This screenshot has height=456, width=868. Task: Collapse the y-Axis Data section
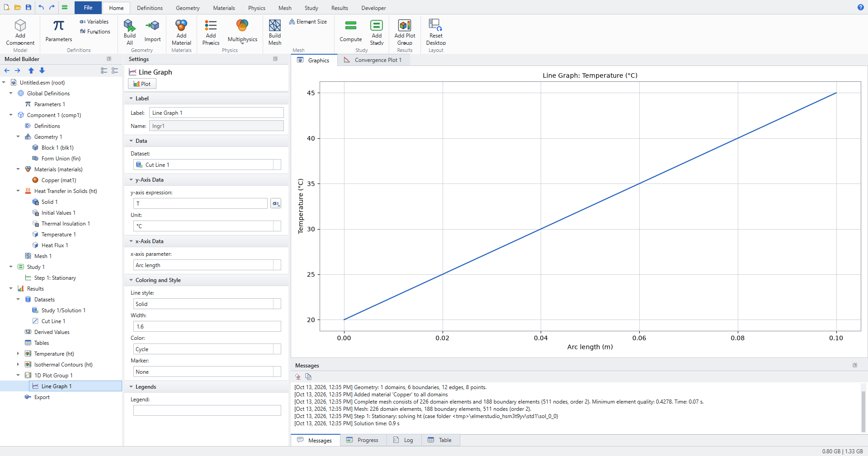pos(131,180)
